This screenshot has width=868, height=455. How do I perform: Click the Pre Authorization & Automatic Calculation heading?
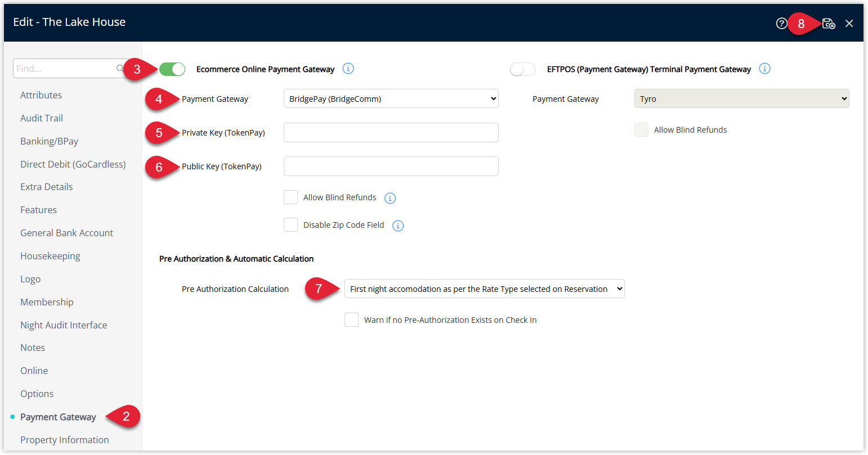pos(236,259)
